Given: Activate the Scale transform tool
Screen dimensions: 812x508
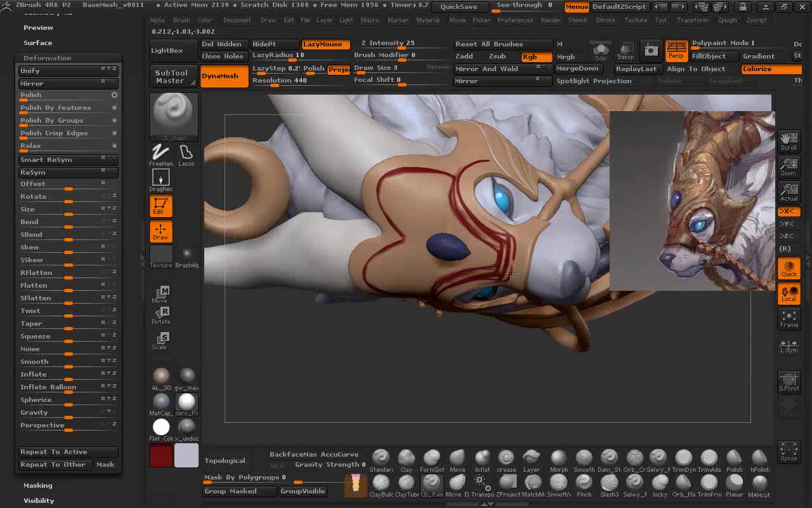Looking at the screenshot, I should [160, 341].
